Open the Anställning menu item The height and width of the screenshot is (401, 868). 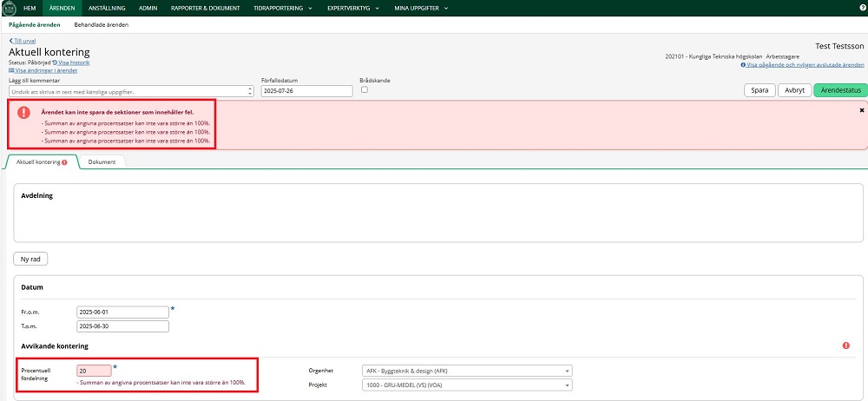[107, 9]
